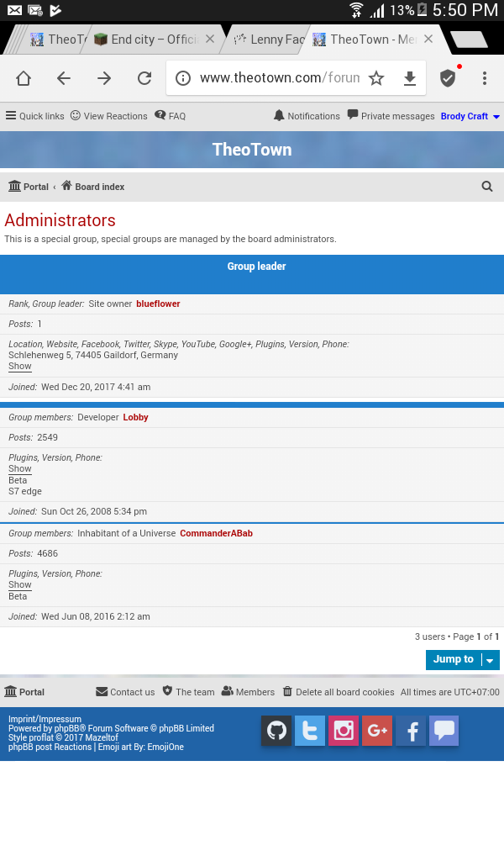Screen dimensions: 504x861
Task: Tap the browser home icon
Action: tap(24, 78)
